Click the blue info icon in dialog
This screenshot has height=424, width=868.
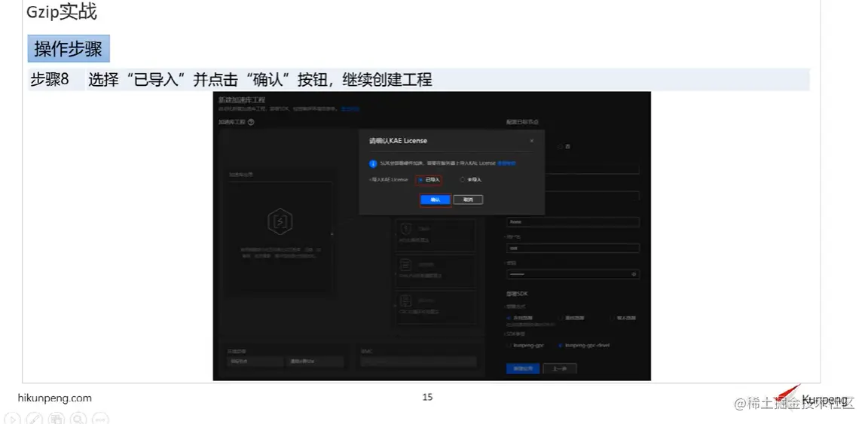coord(372,164)
